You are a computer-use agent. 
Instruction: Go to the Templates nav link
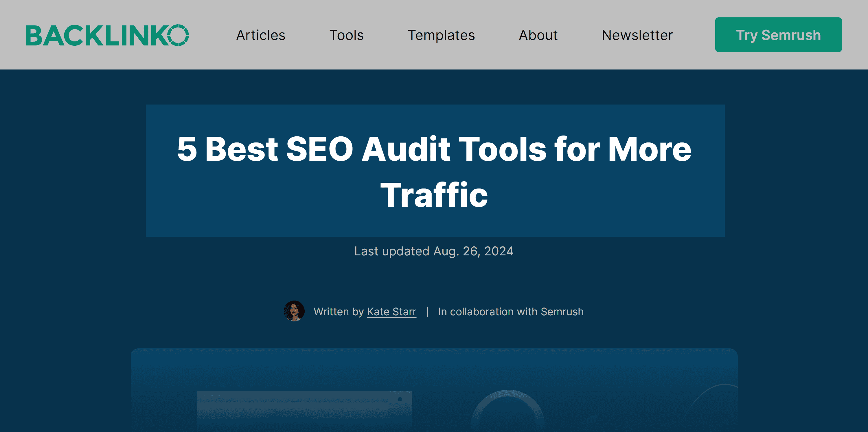click(x=441, y=35)
